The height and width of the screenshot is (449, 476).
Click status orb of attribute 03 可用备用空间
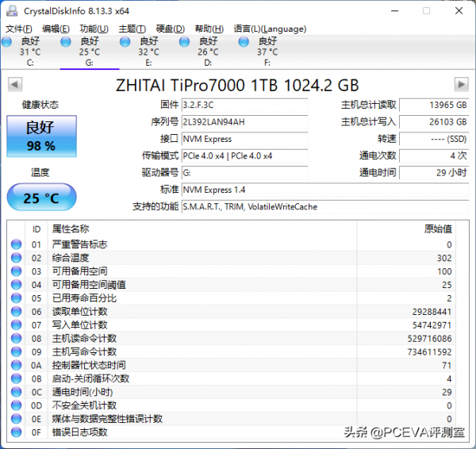[17, 271]
